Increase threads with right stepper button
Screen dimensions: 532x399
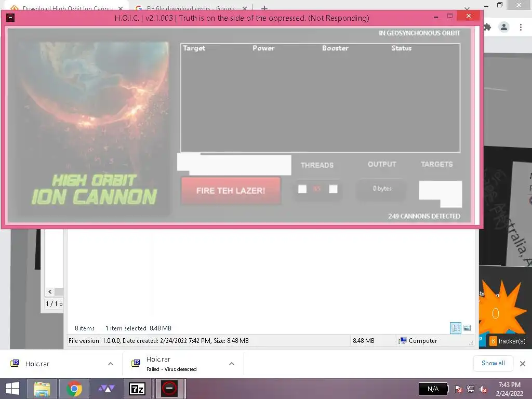click(x=333, y=189)
